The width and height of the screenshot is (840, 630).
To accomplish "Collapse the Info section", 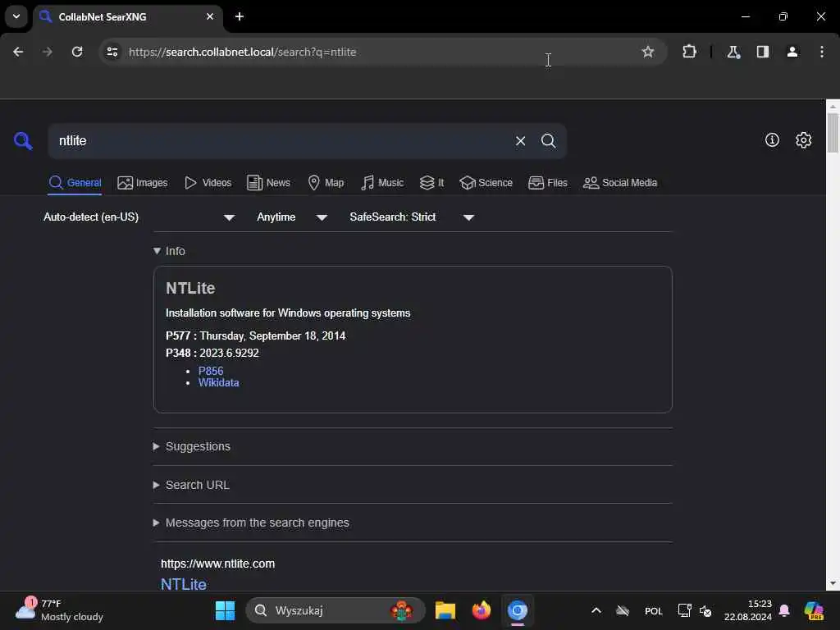I will tap(169, 251).
